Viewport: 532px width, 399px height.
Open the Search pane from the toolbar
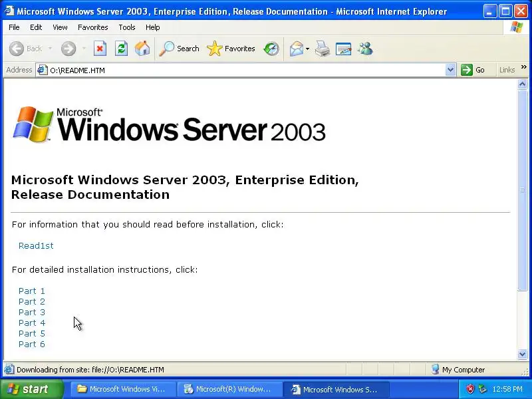(179, 49)
